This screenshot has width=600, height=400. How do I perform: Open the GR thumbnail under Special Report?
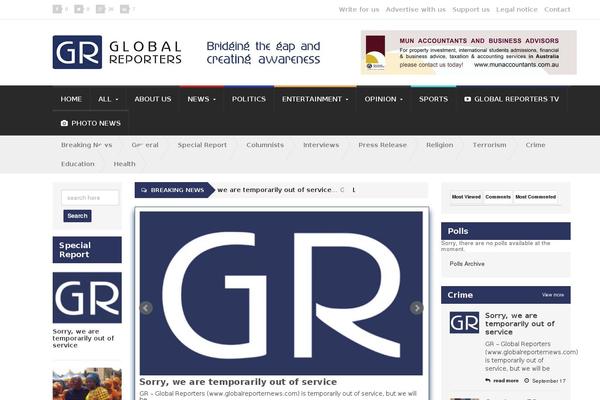(87, 298)
